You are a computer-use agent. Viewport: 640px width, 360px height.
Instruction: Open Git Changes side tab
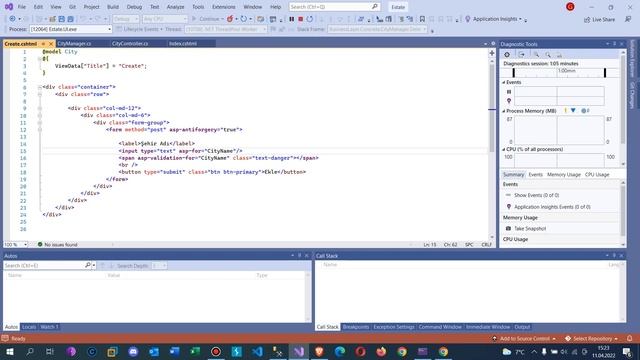coord(632,95)
